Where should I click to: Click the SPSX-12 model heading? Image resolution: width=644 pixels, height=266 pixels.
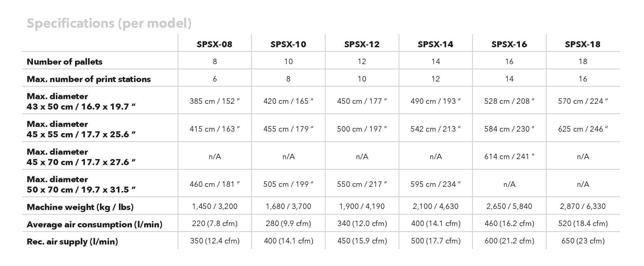[362, 44]
